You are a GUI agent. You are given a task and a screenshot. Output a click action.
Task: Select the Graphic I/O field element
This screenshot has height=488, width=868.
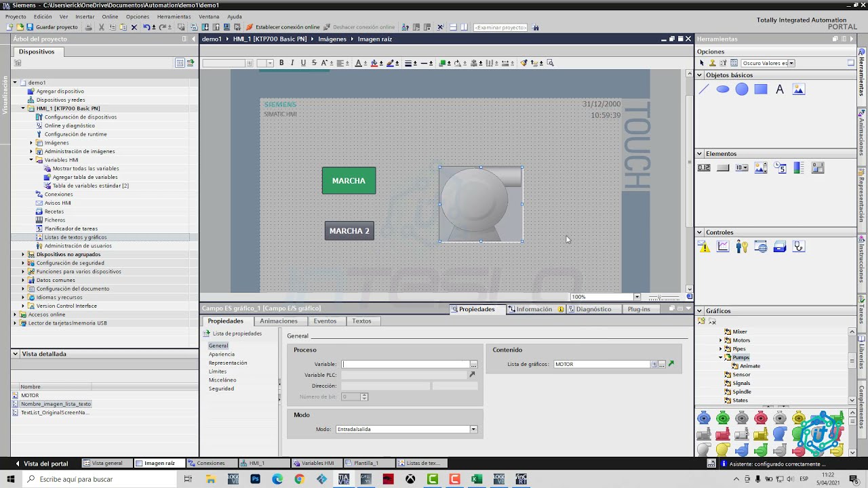pos(761,167)
